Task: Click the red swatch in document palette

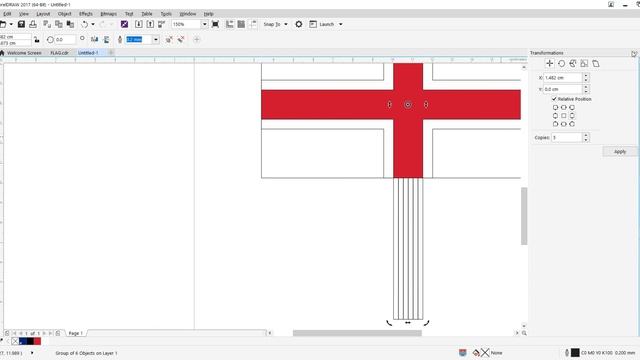Action: pyautogui.click(x=37, y=341)
